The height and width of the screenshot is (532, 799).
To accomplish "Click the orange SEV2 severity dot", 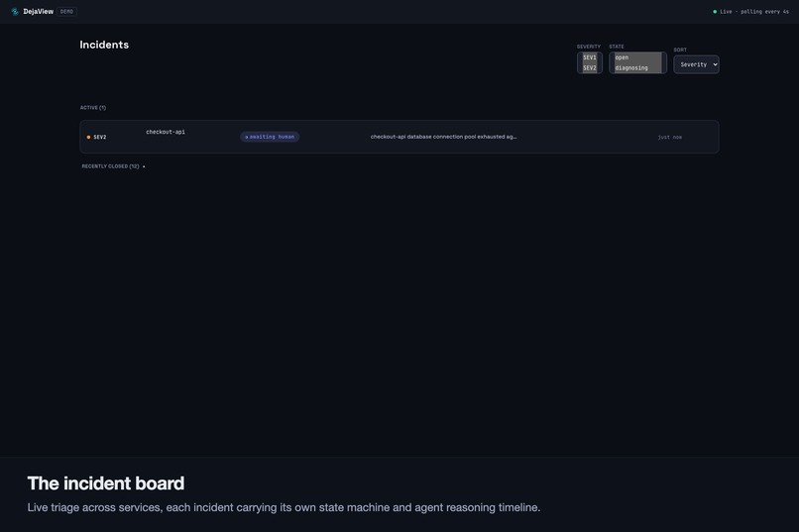I will click(x=88, y=137).
